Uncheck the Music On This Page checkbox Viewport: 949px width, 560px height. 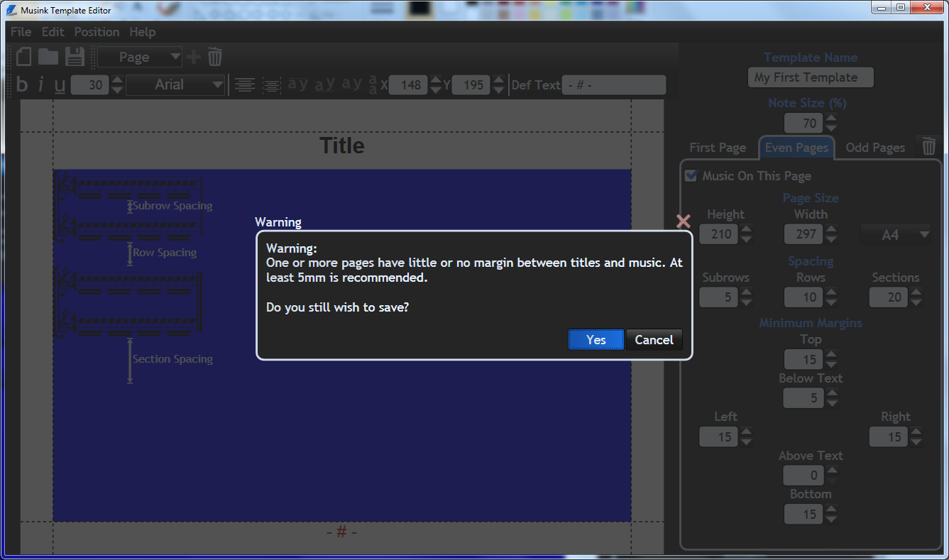(691, 175)
